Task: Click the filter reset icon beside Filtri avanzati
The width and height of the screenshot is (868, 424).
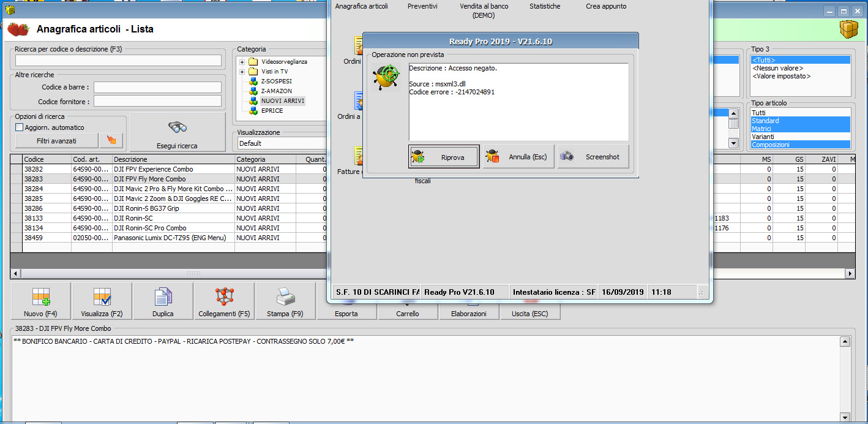Action: tap(111, 141)
